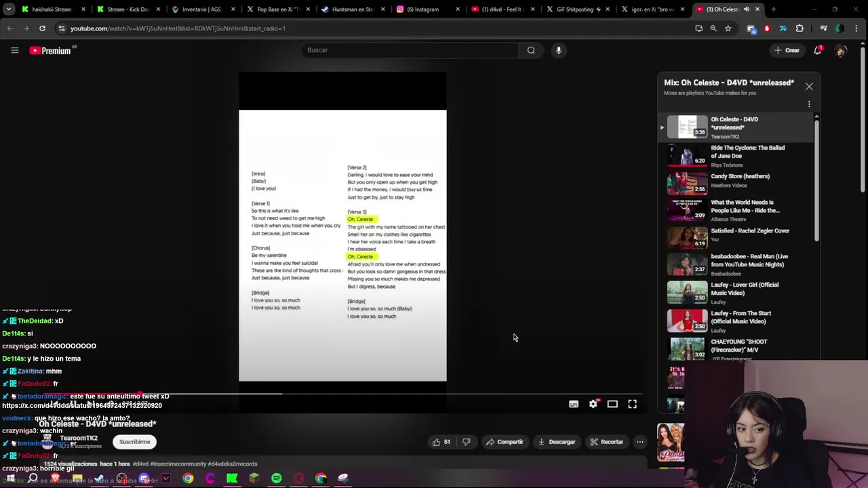Viewport: 868px width, 488px height.
Task: Click the playlist panel scrollbar
Action: pyautogui.click(x=816, y=180)
